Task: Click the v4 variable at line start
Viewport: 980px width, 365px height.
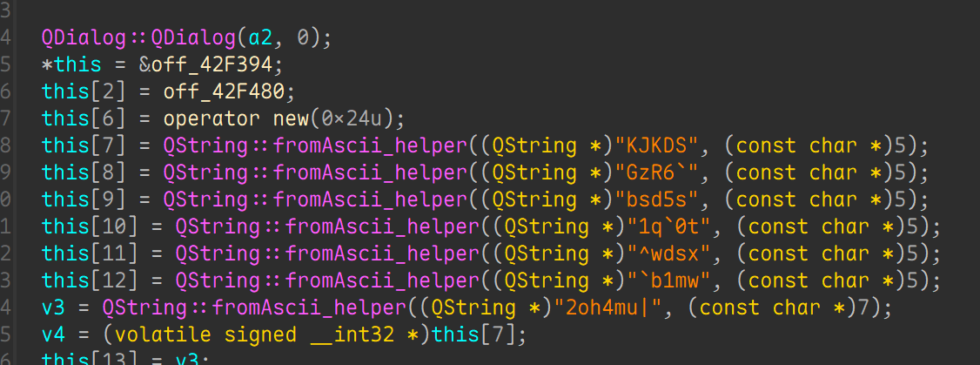Action: coord(53,335)
